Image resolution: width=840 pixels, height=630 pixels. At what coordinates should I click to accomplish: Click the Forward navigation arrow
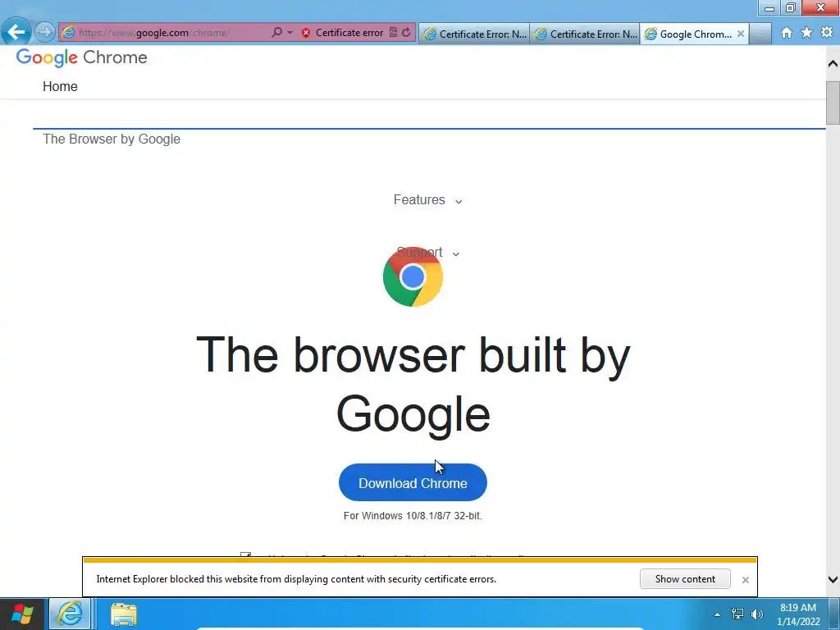45,32
